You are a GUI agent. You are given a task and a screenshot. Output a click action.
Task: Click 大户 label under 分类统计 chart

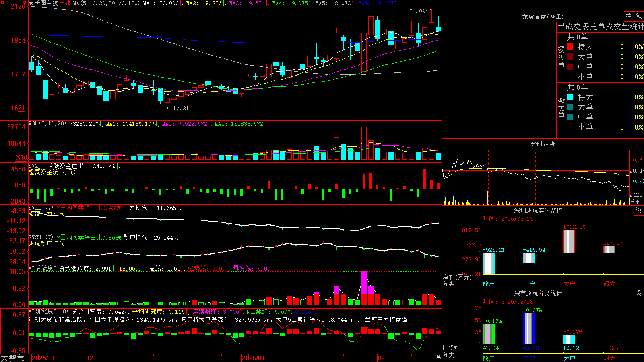pos(569,358)
